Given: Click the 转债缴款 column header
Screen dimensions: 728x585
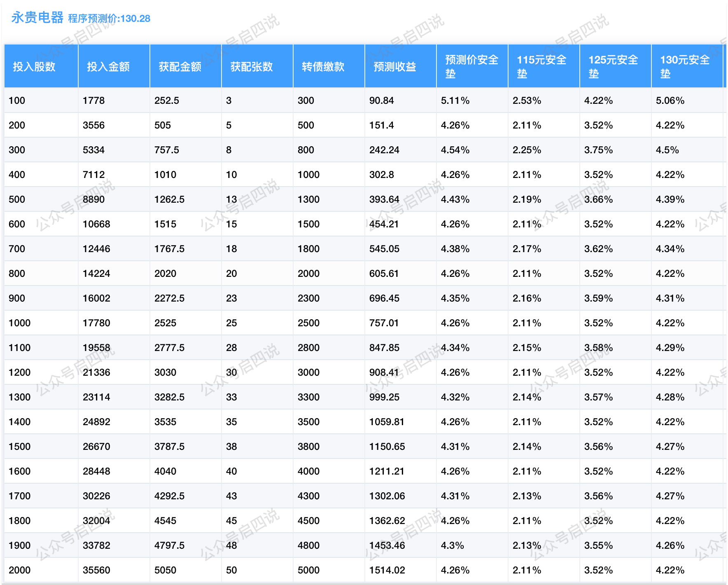Looking at the screenshot, I should (x=323, y=67).
